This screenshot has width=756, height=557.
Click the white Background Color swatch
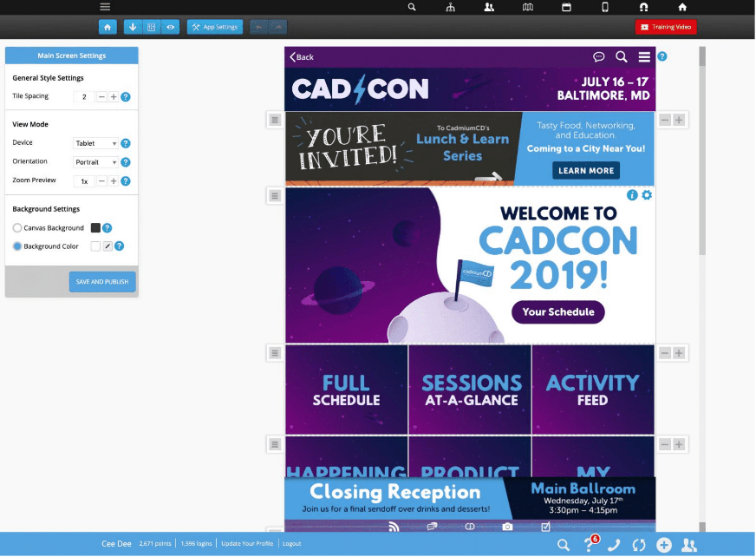[95, 246]
